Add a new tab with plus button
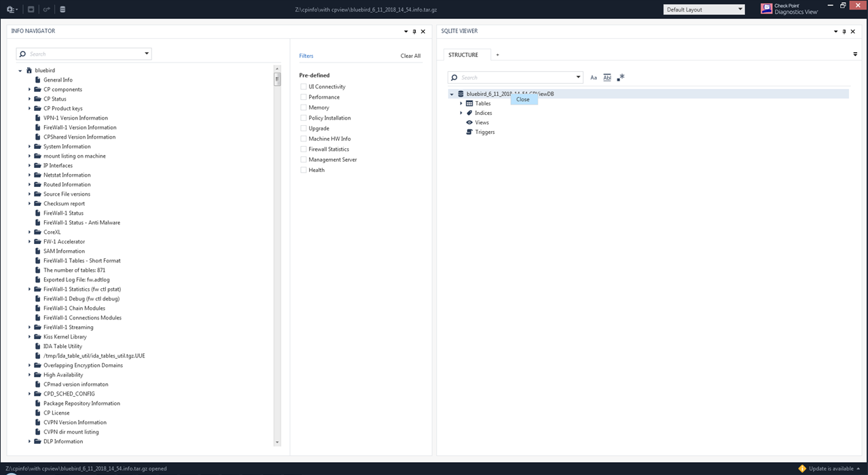Viewport: 868px width, 475px height. pos(497,54)
